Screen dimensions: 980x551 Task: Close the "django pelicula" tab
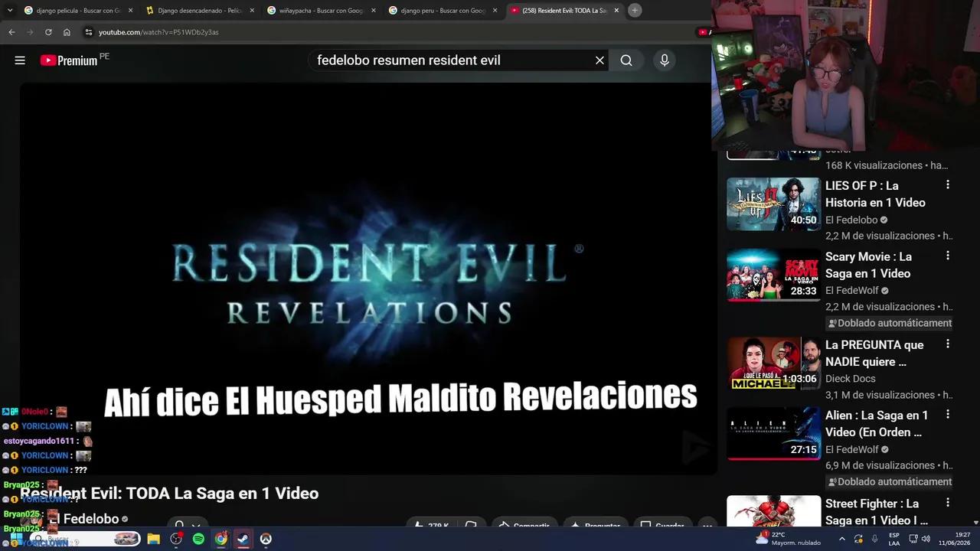click(x=130, y=11)
